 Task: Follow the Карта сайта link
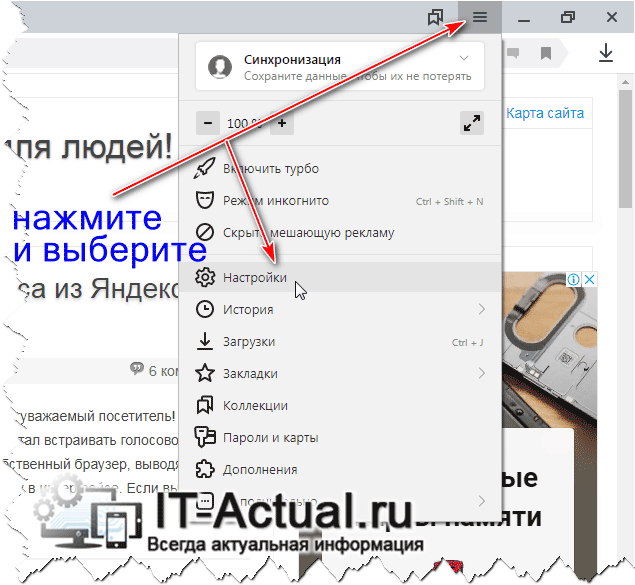click(x=545, y=113)
